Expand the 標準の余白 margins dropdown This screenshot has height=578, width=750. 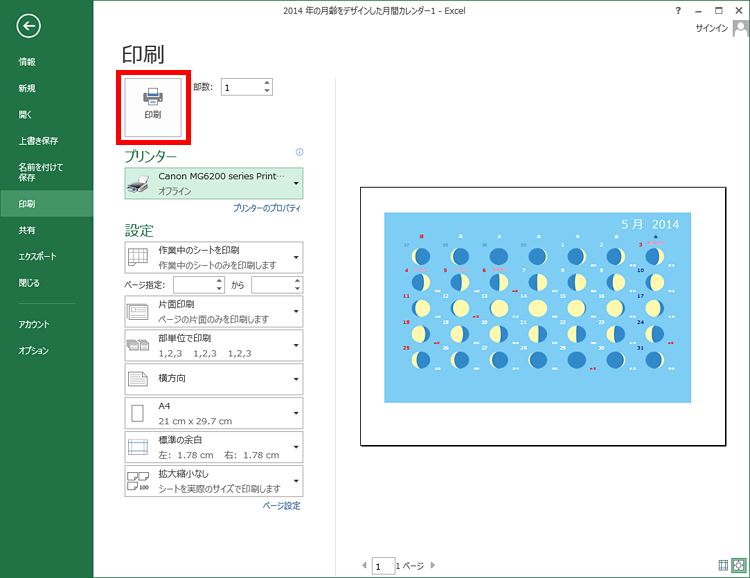[214, 447]
